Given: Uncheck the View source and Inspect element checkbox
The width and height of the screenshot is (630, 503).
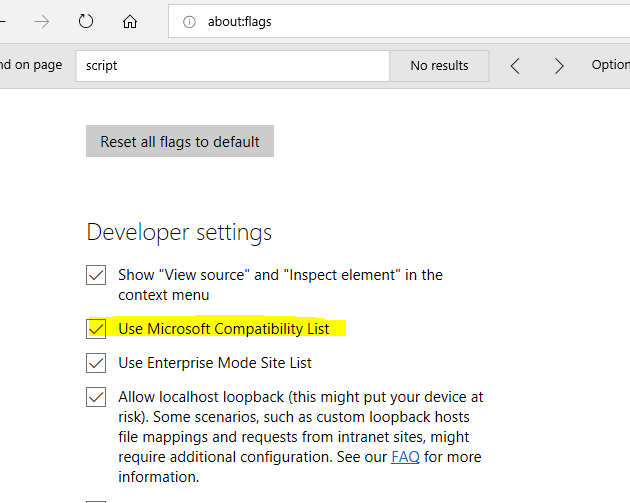Looking at the screenshot, I should pos(96,275).
